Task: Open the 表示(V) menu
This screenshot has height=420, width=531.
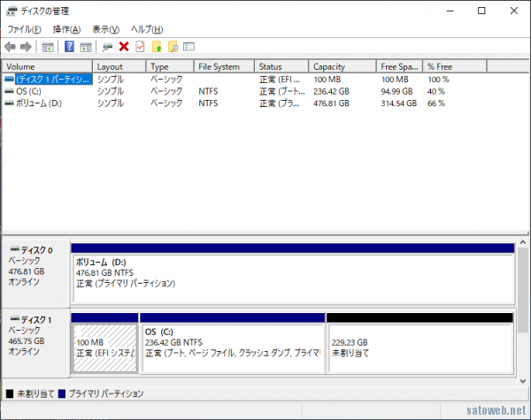Action: point(105,29)
